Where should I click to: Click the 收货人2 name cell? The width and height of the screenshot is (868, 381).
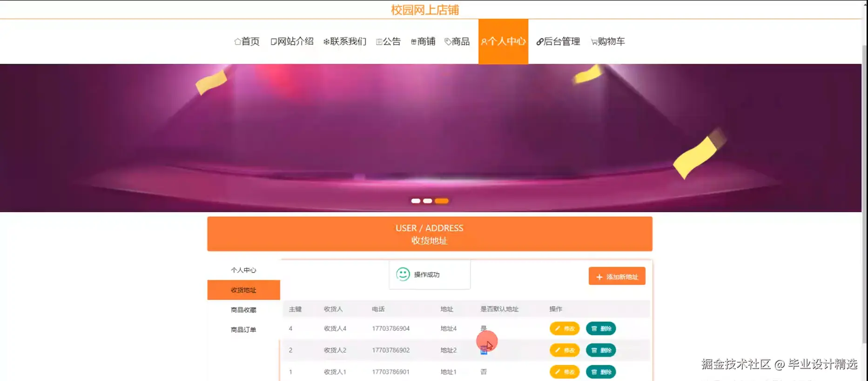click(335, 350)
